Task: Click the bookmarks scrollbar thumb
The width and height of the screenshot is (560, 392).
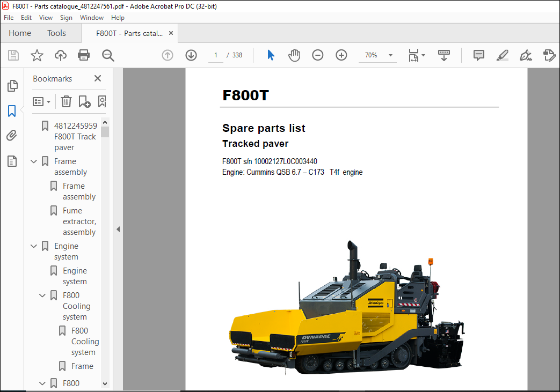Action: pyautogui.click(x=105, y=132)
